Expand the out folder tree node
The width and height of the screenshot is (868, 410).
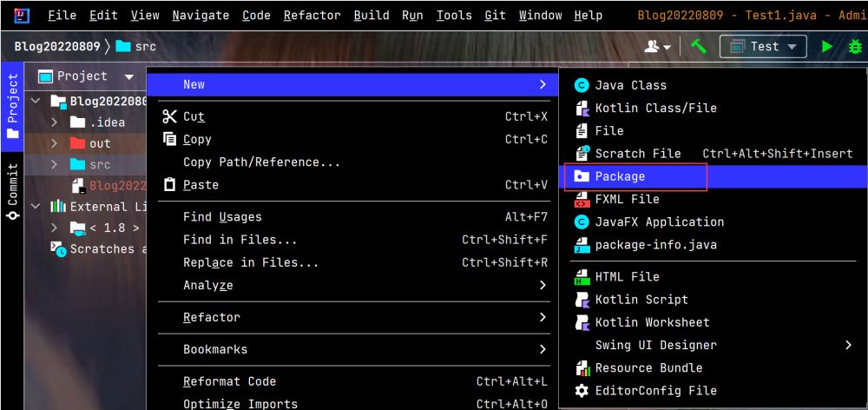coord(54,143)
